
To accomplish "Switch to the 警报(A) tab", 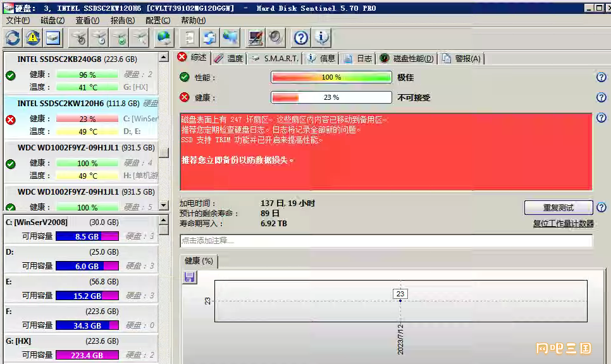I will (462, 58).
